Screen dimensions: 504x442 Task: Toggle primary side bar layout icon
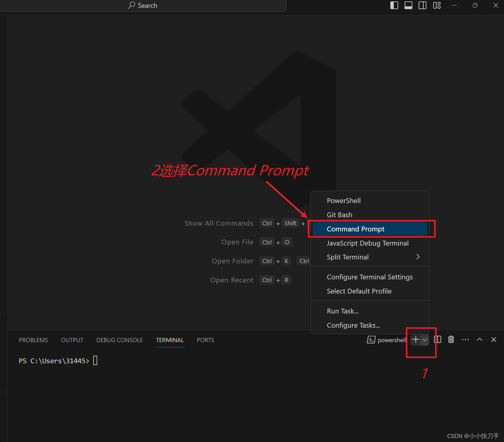click(x=394, y=5)
